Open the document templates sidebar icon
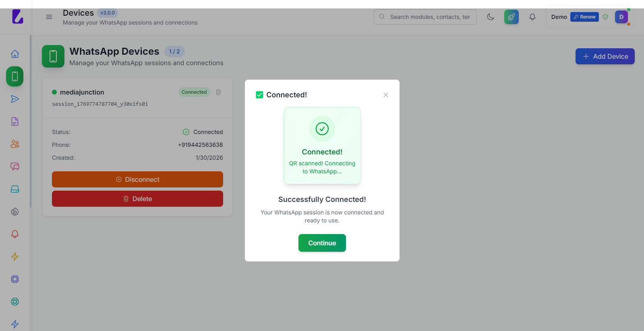 [x=15, y=121]
